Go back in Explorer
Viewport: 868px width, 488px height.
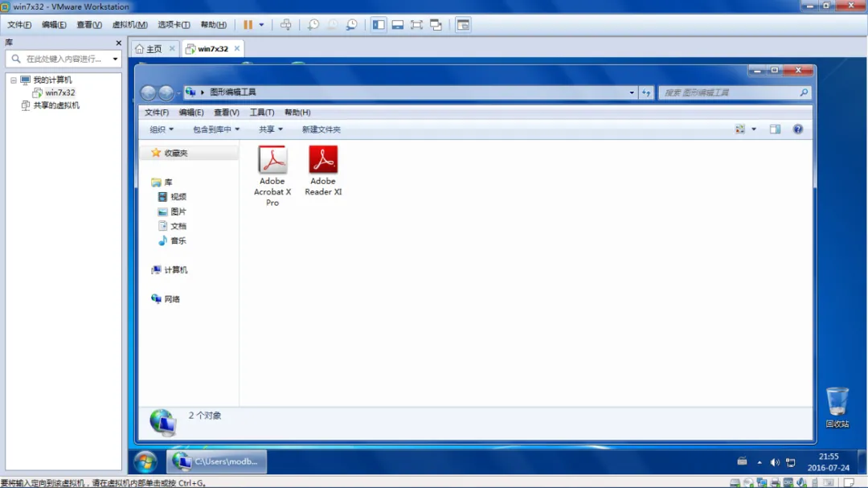pyautogui.click(x=148, y=92)
